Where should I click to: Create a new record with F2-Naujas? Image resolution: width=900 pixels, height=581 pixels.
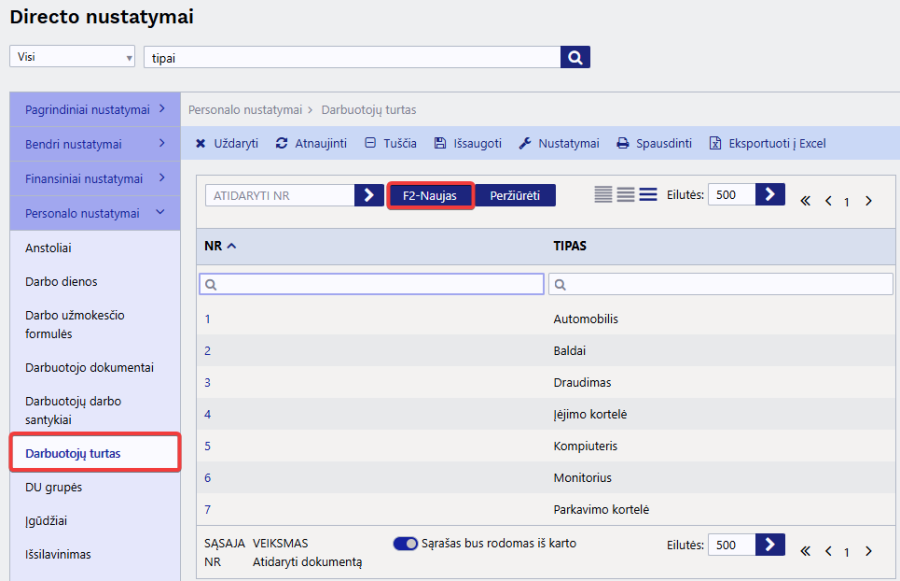[430, 196]
